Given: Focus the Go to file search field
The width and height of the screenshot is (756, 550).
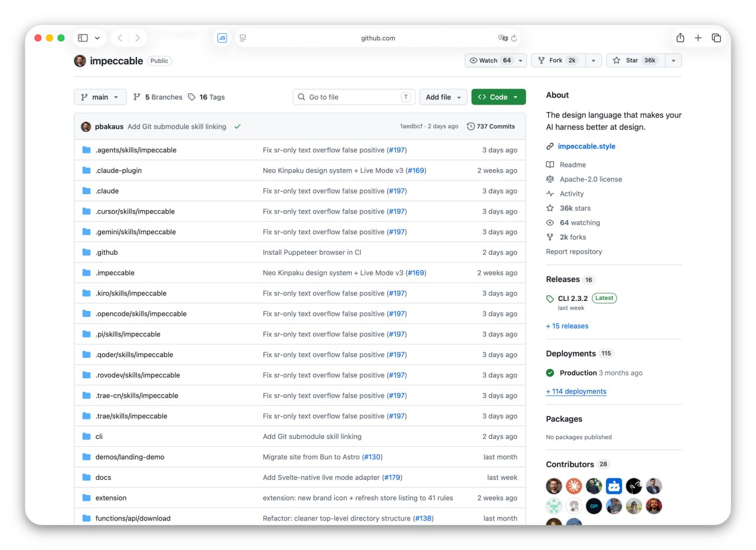Looking at the screenshot, I should click(x=354, y=97).
